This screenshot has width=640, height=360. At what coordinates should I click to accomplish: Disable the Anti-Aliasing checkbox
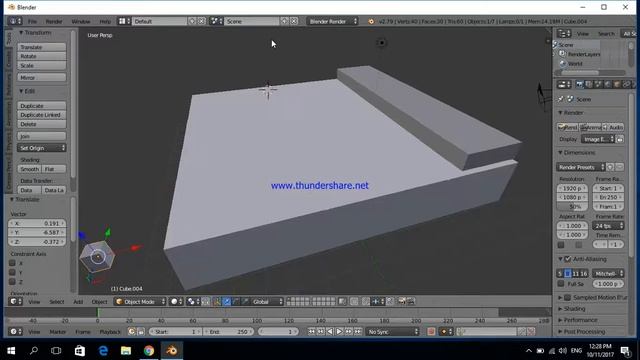tap(568, 259)
